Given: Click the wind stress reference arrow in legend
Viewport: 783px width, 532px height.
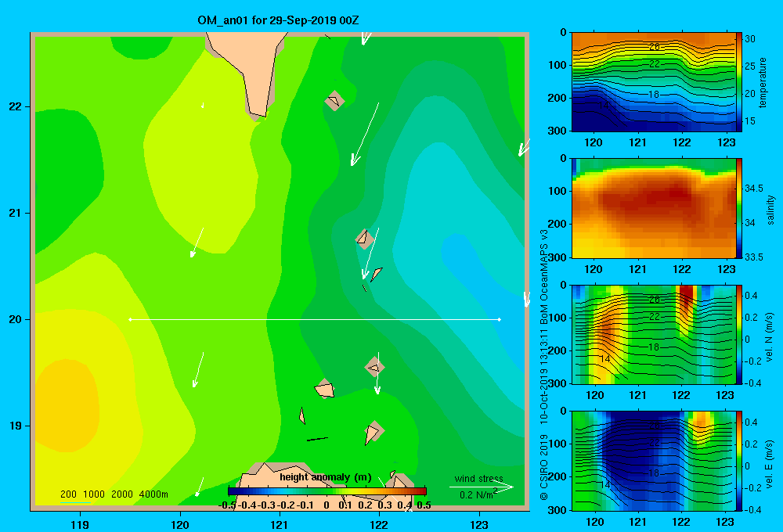Looking at the screenshot, I should (x=482, y=487).
